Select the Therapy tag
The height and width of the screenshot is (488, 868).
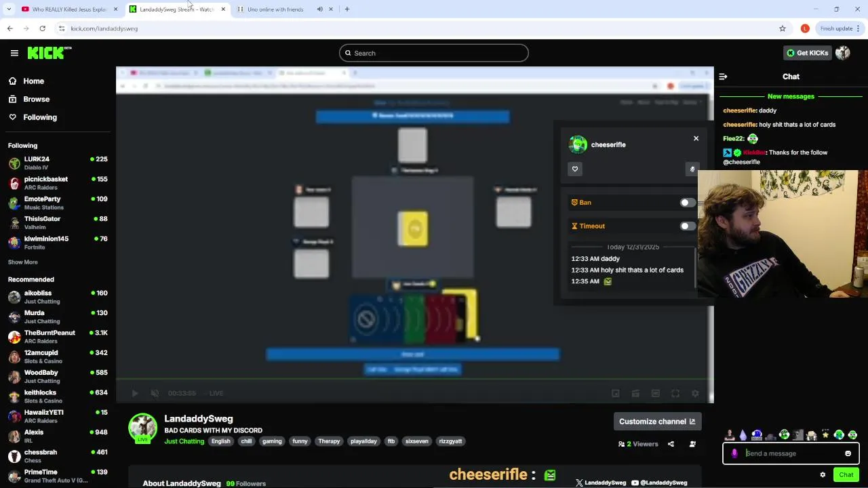329,441
